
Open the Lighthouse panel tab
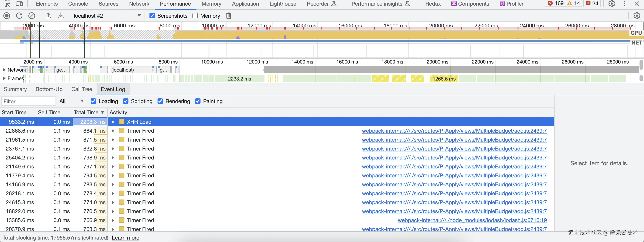pos(283,4)
